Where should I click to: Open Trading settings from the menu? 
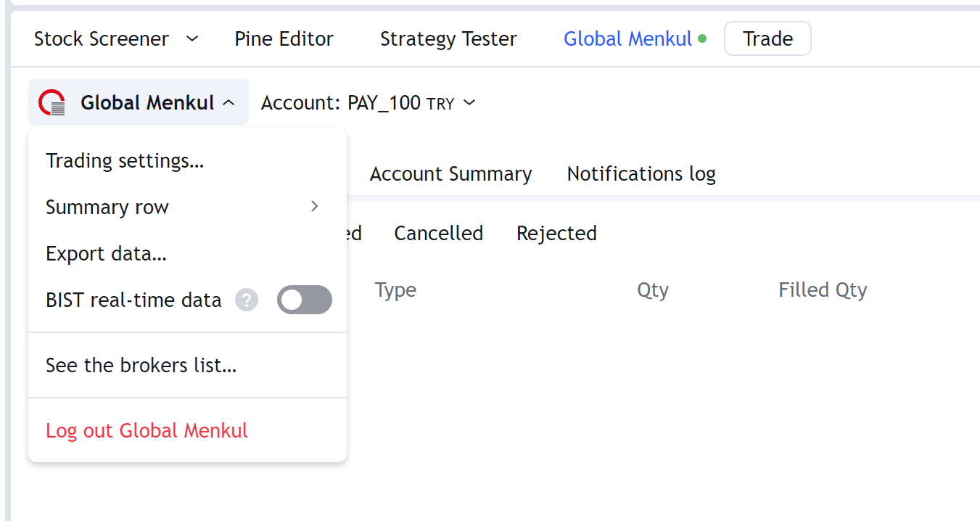(x=125, y=160)
